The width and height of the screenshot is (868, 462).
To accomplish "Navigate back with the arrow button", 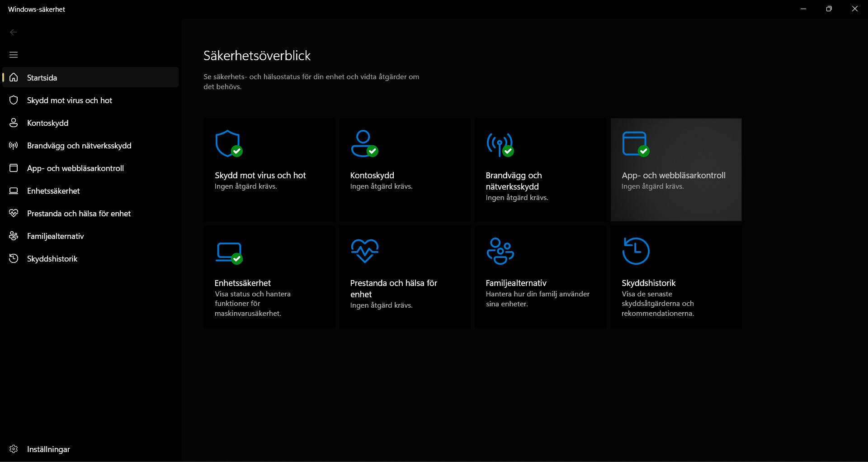I will click(x=13, y=32).
